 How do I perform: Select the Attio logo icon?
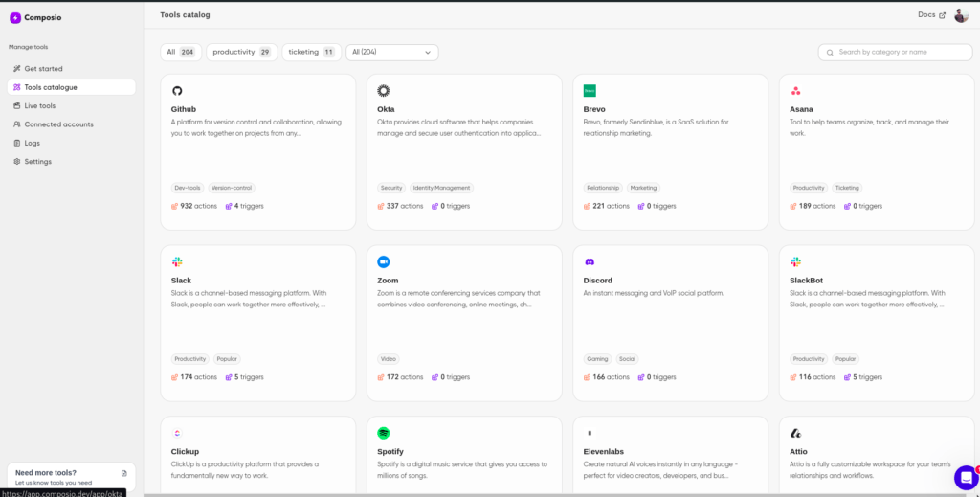[795, 433]
